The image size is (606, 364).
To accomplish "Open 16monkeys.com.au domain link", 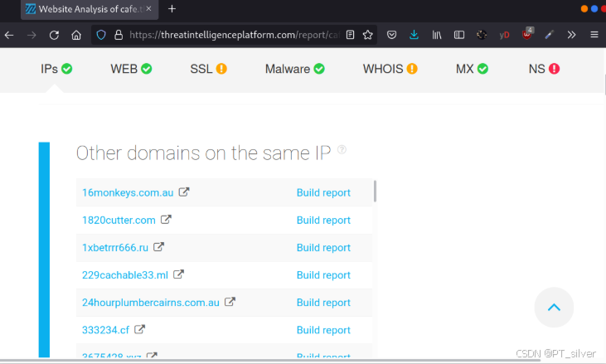I will [x=128, y=192].
